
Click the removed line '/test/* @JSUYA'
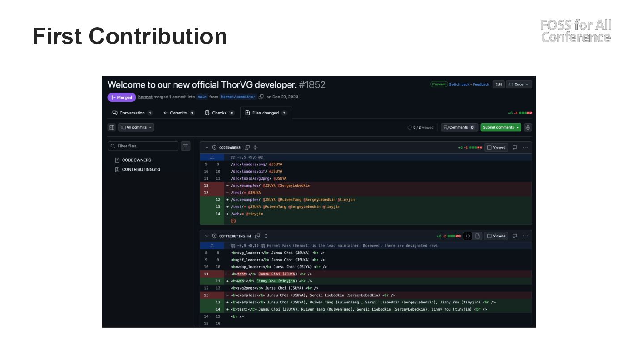(366, 193)
